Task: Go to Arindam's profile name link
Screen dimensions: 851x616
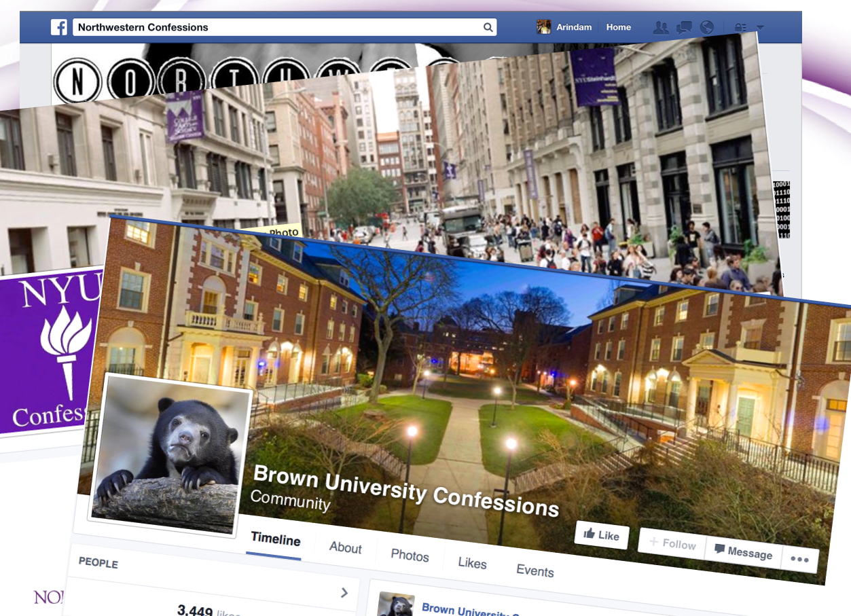Action: [x=574, y=27]
